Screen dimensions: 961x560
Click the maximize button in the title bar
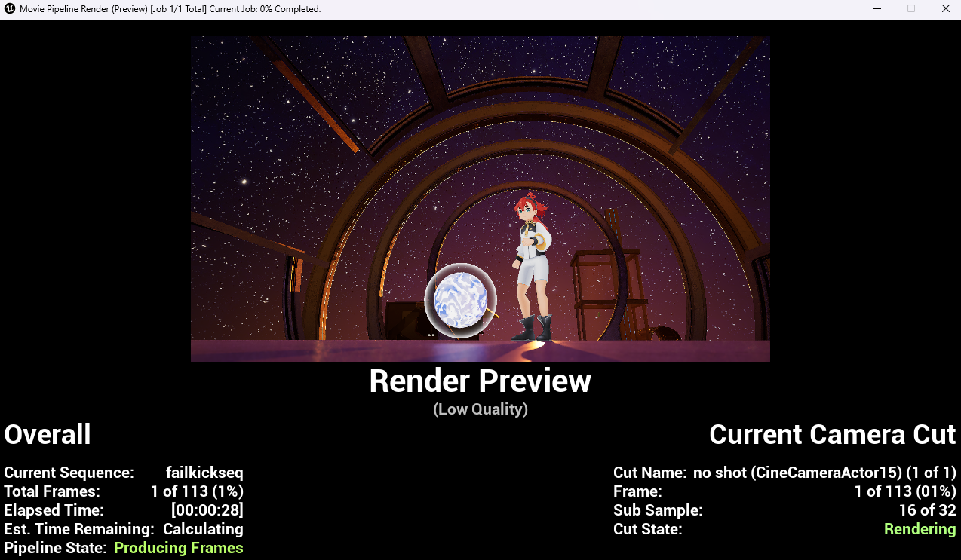coord(911,9)
